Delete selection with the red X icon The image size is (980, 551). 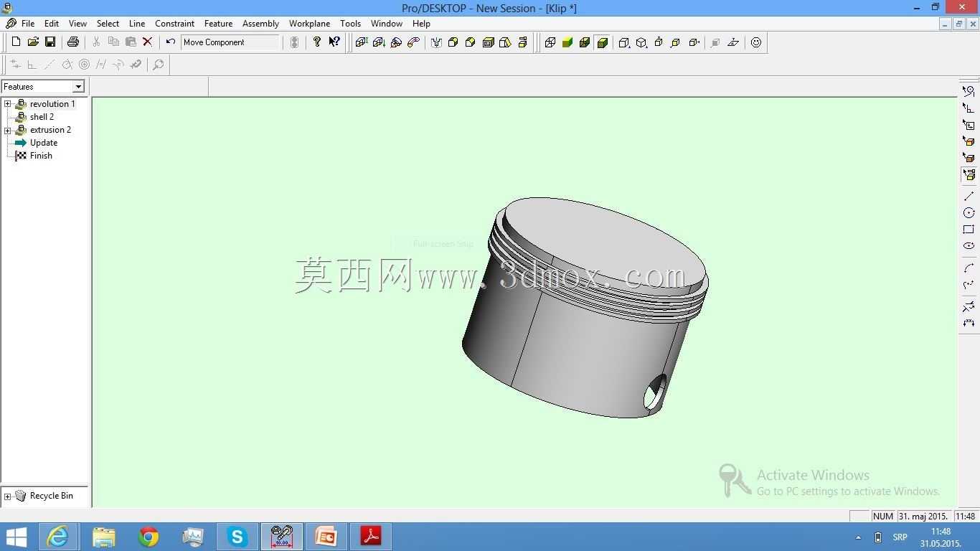(148, 42)
